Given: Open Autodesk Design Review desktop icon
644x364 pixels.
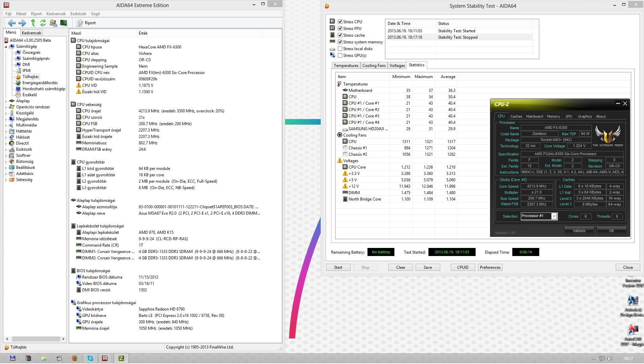Looking at the screenshot, I should (x=633, y=306).
